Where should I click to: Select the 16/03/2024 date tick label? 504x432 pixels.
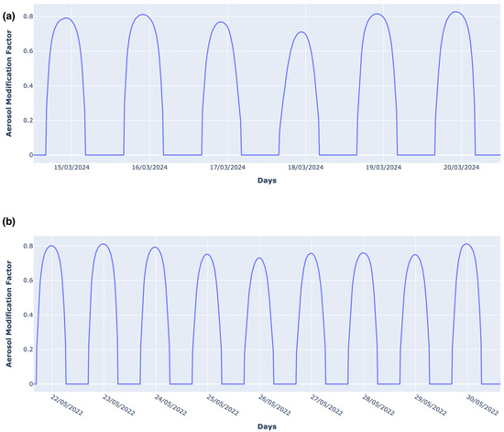tap(149, 168)
